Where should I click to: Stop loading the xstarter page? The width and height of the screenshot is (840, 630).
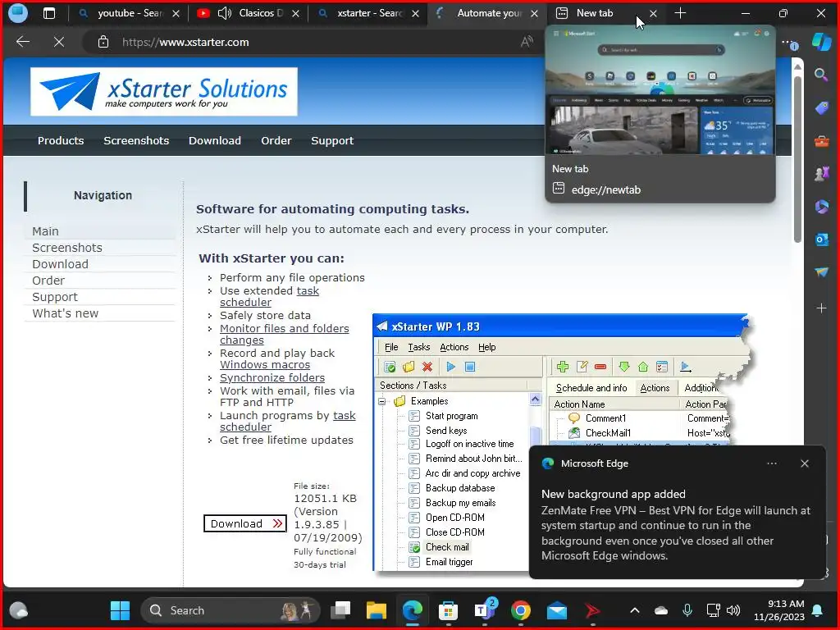(59, 42)
